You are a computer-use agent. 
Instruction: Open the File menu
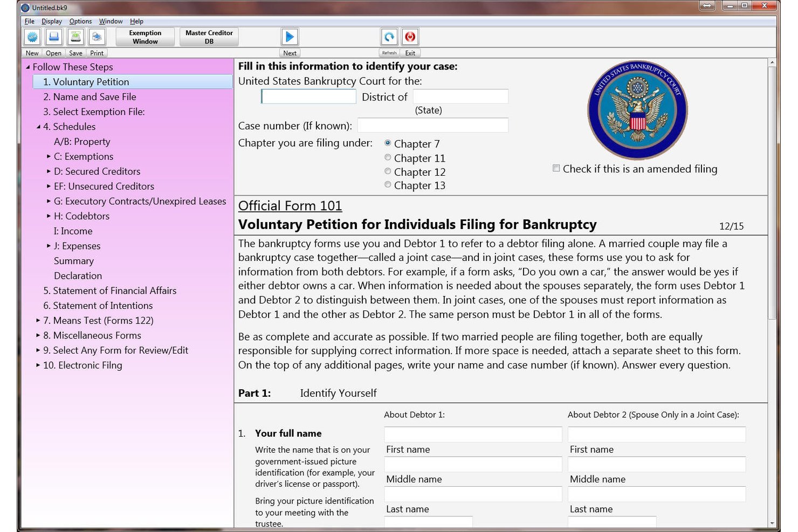(30, 21)
